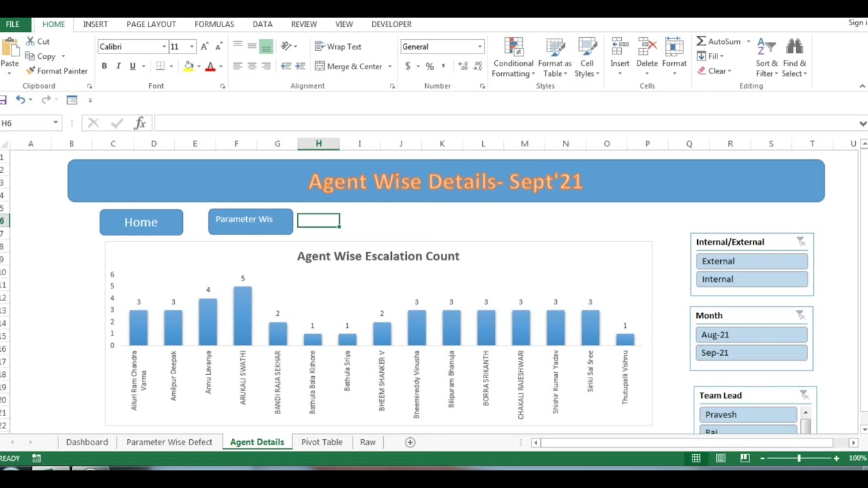The image size is (868, 488).
Task: Select Sep-21 in Month slicer
Action: point(751,352)
